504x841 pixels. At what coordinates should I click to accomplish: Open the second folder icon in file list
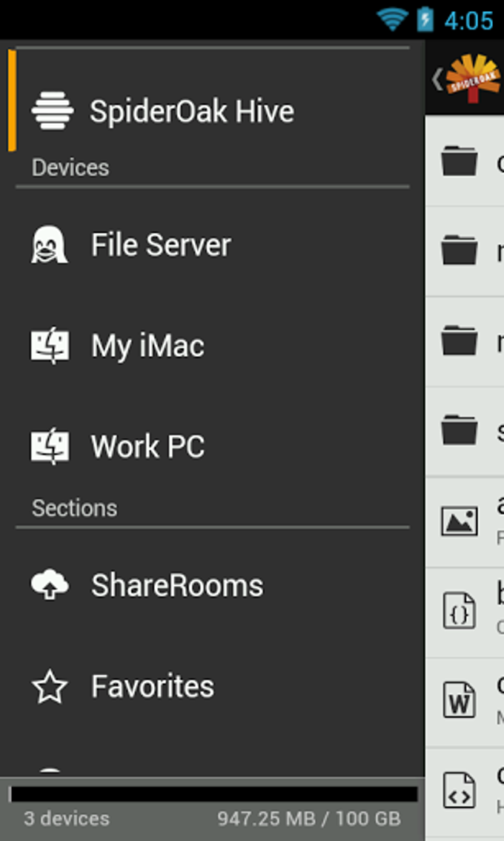click(460, 250)
